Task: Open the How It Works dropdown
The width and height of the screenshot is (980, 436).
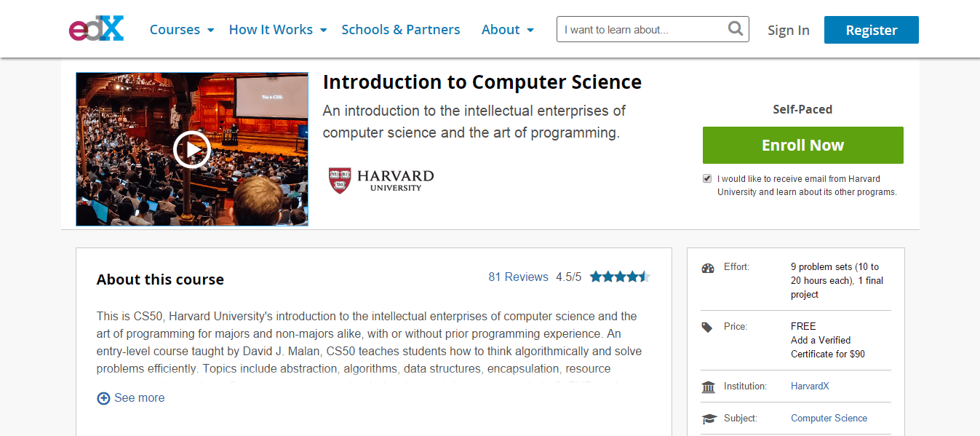Action: click(x=278, y=30)
